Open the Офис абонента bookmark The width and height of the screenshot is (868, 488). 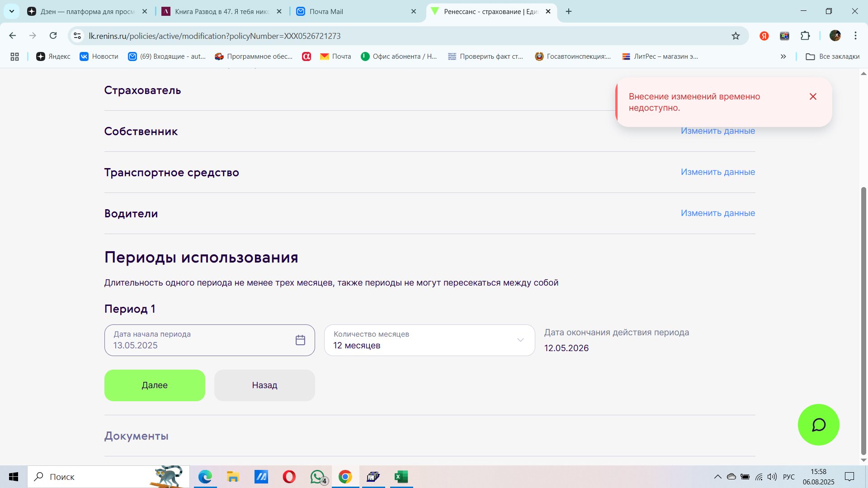coord(399,56)
